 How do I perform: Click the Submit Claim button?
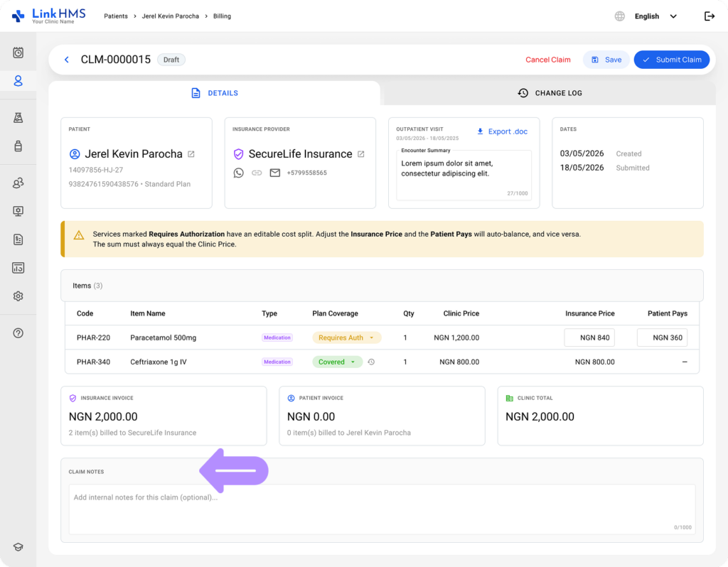671,60
